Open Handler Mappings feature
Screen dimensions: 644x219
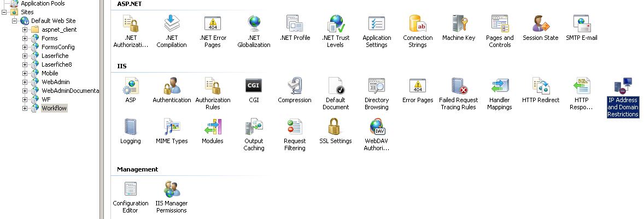500,94
